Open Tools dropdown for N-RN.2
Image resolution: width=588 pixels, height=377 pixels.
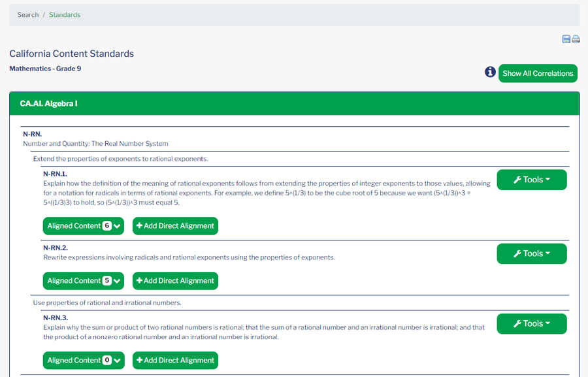[532, 254]
